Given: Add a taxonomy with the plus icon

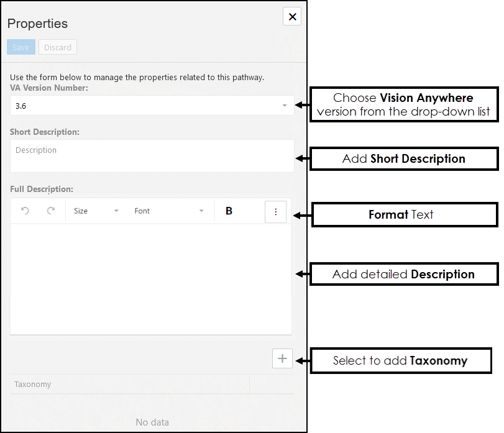Looking at the screenshot, I should pyautogui.click(x=282, y=358).
